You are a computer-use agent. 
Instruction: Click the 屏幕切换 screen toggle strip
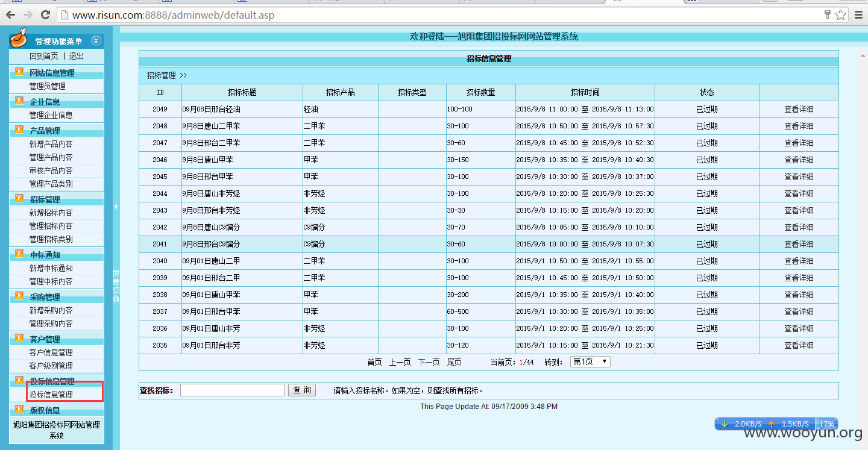tap(116, 286)
